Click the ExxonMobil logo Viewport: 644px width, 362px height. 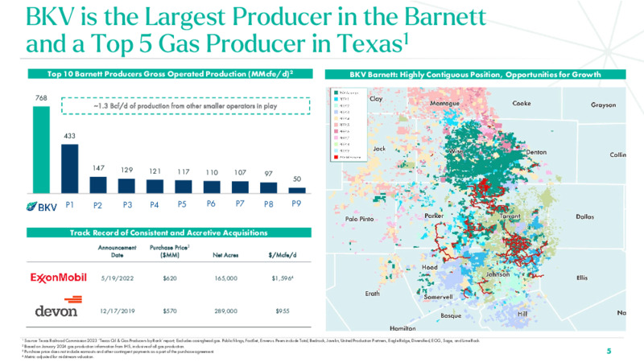58,278
